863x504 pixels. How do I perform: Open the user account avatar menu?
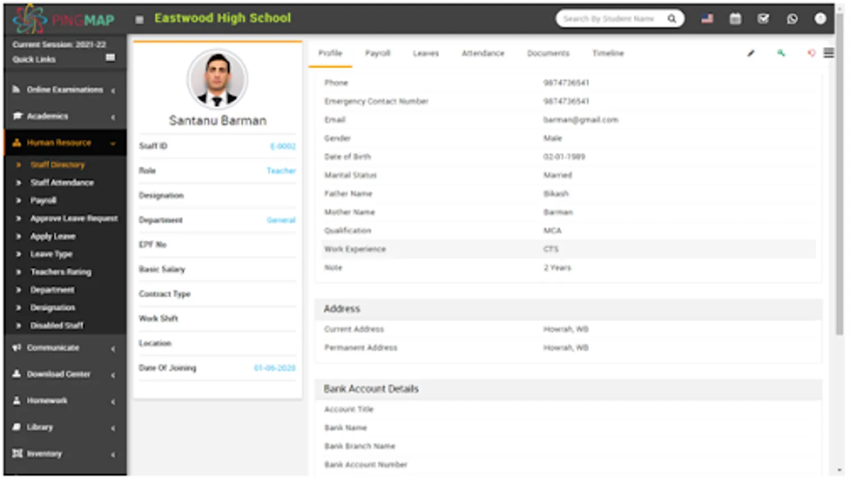(x=820, y=18)
